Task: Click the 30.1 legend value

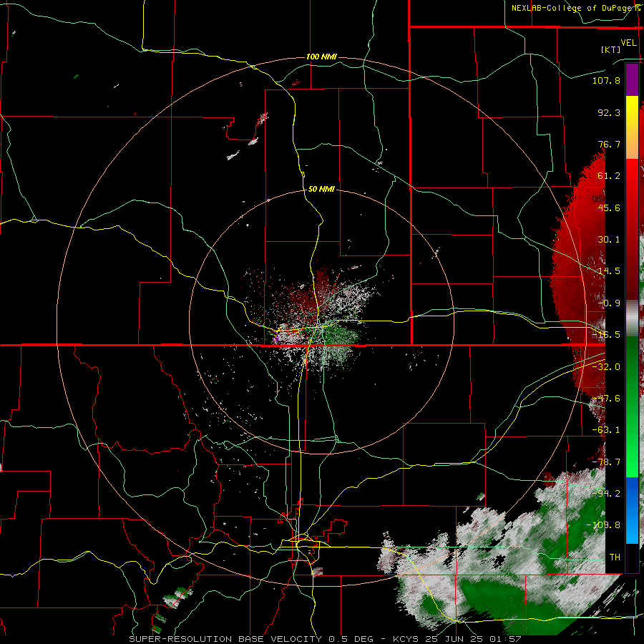Action: 609,240
